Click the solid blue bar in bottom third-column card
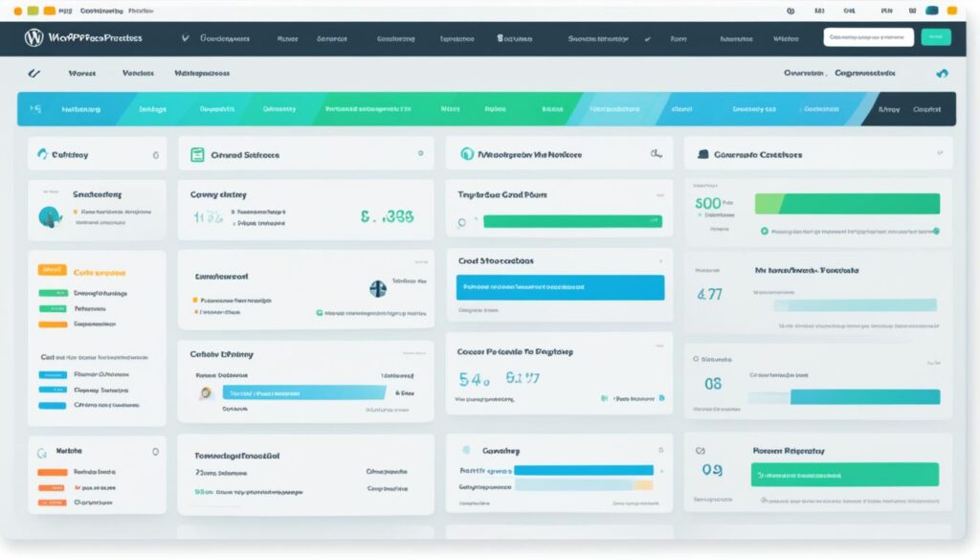The width and height of the screenshot is (980, 560). [x=584, y=471]
